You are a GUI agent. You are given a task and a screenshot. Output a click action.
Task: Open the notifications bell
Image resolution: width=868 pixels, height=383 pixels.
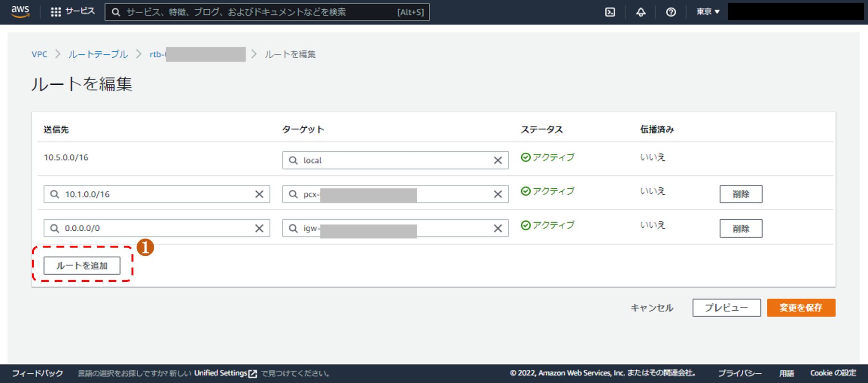tap(640, 12)
